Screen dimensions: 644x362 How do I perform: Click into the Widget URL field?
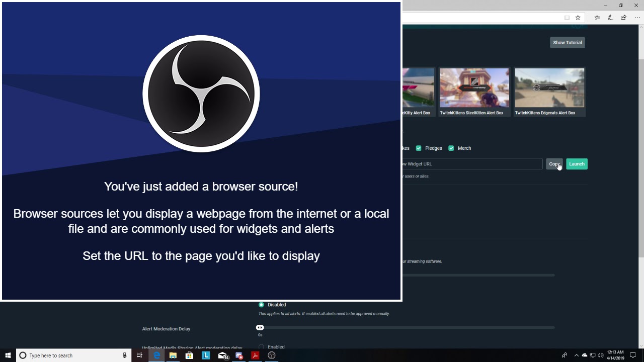click(472, 164)
